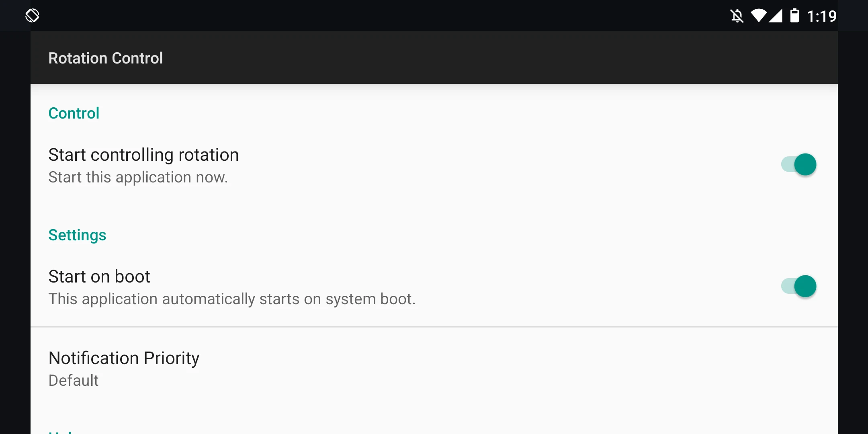Select the Default priority value text
The width and height of the screenshot is (868, 434).
click(74, 381)
